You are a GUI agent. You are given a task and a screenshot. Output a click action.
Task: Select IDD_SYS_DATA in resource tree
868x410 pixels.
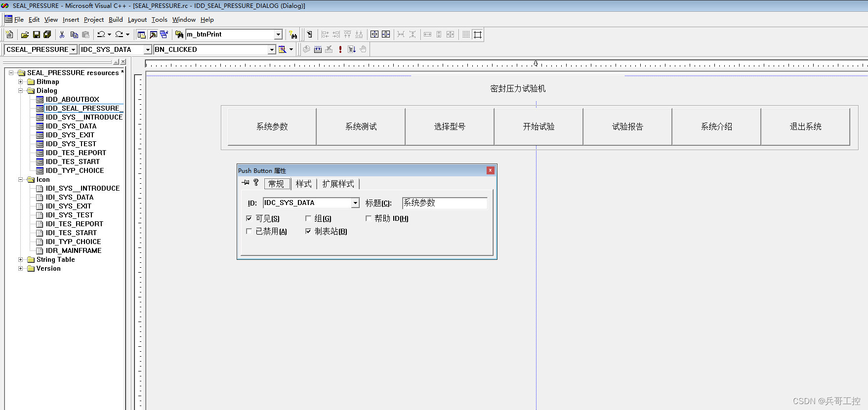71,126
